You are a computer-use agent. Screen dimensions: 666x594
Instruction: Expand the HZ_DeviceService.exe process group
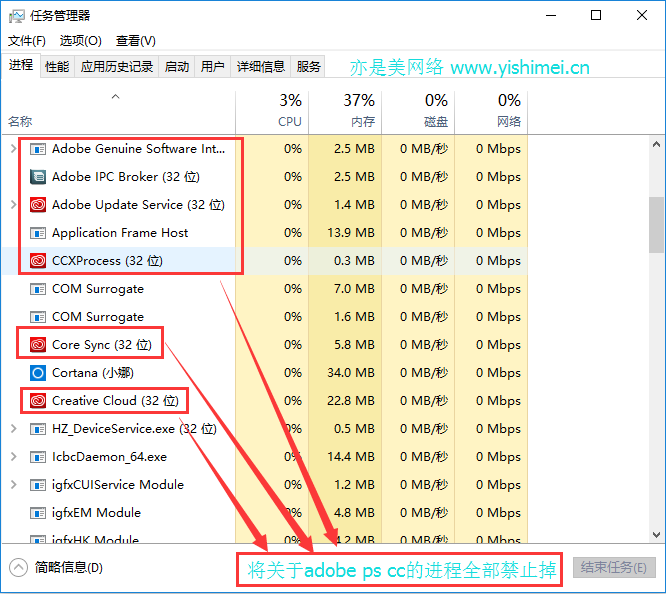[x=13, y=429]
